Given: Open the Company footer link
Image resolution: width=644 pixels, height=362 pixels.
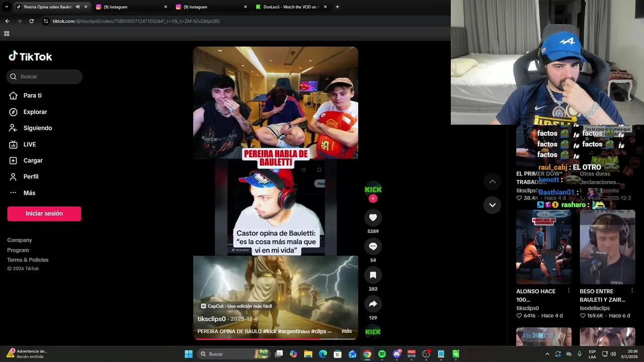Looking at the screenshot, I should 20,240.
